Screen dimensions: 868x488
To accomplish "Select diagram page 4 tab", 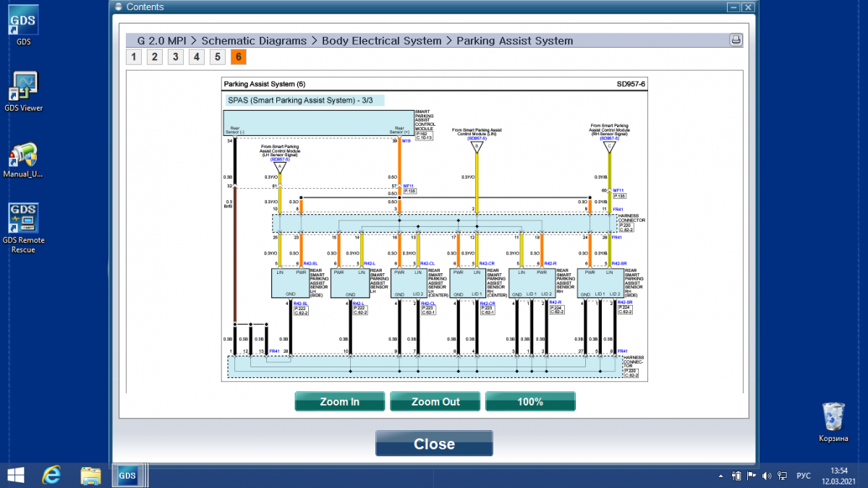I will tap(197, 57).
